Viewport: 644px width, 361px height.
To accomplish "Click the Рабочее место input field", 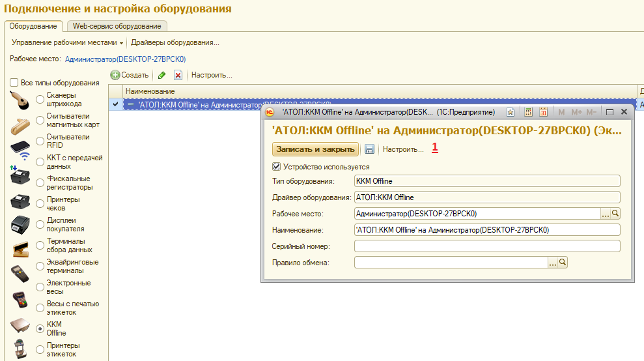I will [477, 213].
